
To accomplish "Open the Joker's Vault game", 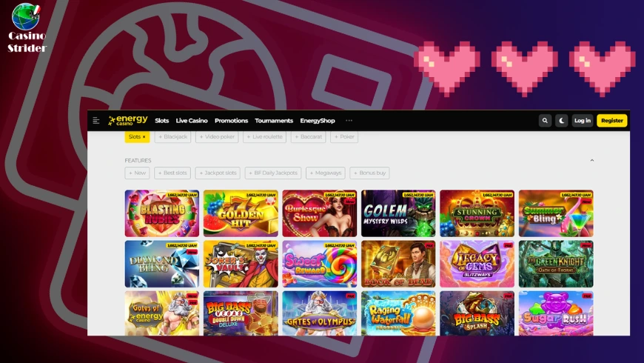I will click(241, 264).
